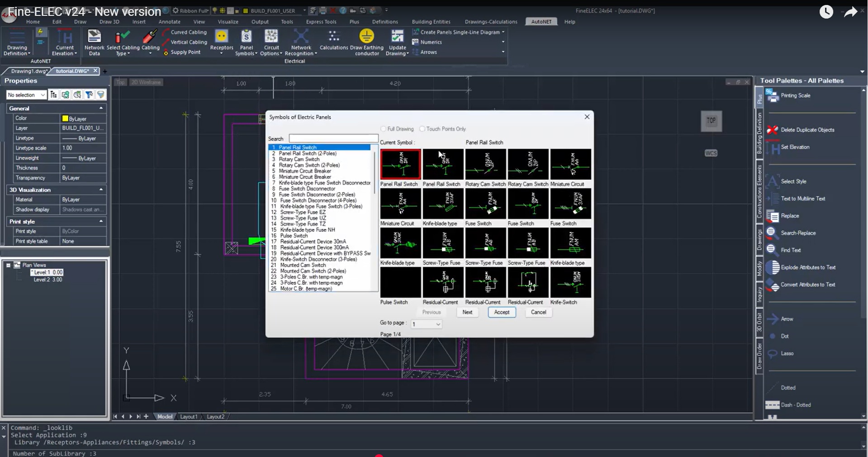The height and width of the screenshot is (457, 868).
Task: Click the Next button in dialog
Action: point(467,312)
